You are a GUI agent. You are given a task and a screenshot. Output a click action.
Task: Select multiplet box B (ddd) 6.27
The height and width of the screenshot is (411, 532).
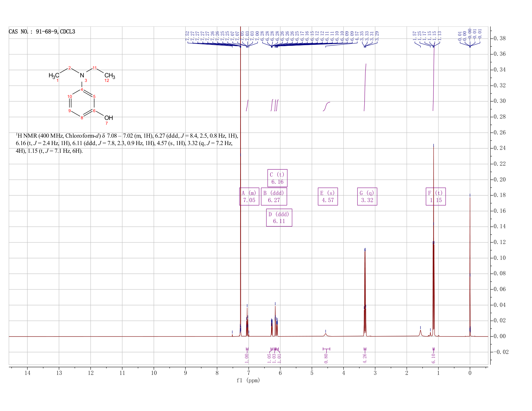coord(274,197)
